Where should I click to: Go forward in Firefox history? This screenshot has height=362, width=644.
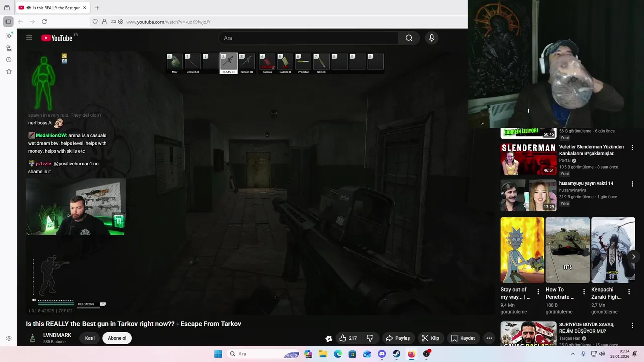coord(32,22)
